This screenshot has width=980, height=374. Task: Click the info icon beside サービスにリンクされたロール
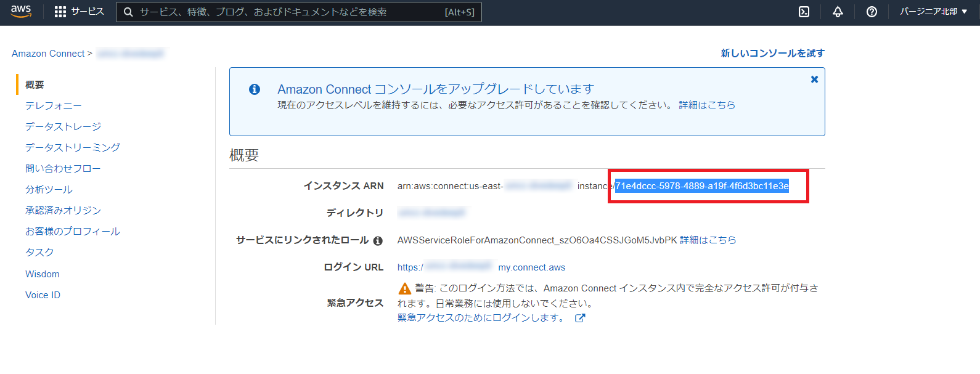point(378,241)
